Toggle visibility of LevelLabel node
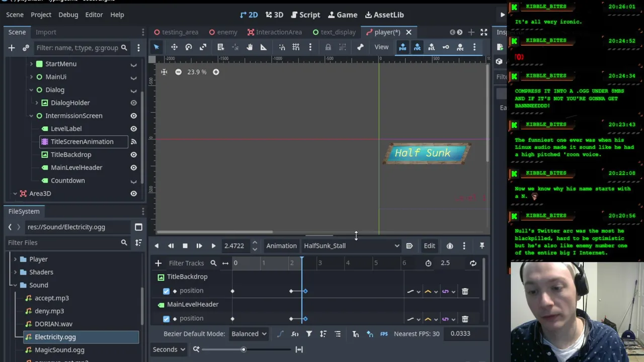Screen dimensions: 644x362 (x=134, y=129)
